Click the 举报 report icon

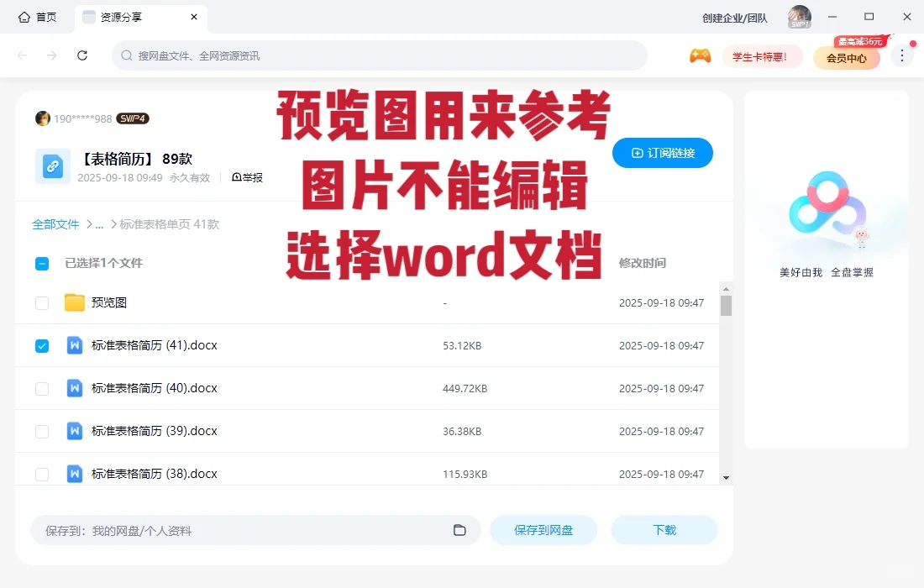pos(247,177)
